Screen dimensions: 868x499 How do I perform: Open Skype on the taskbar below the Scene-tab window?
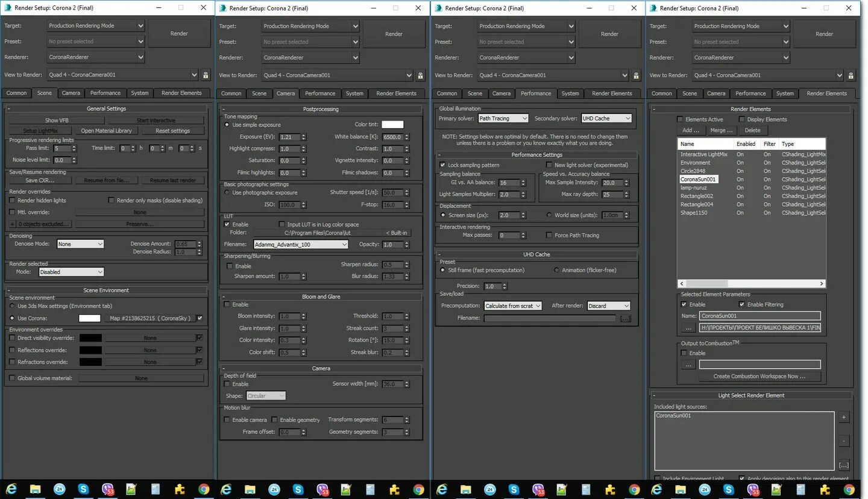[83, 489]
